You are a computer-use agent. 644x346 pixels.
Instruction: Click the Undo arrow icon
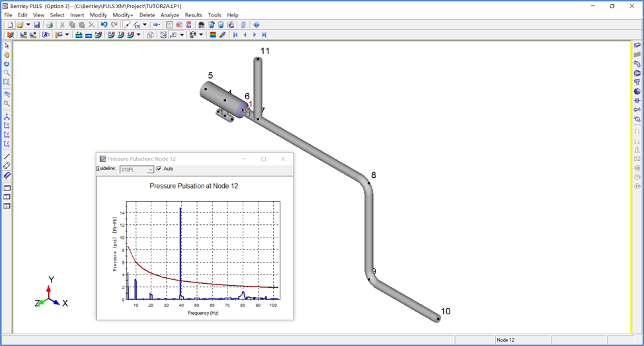(104, 25)
